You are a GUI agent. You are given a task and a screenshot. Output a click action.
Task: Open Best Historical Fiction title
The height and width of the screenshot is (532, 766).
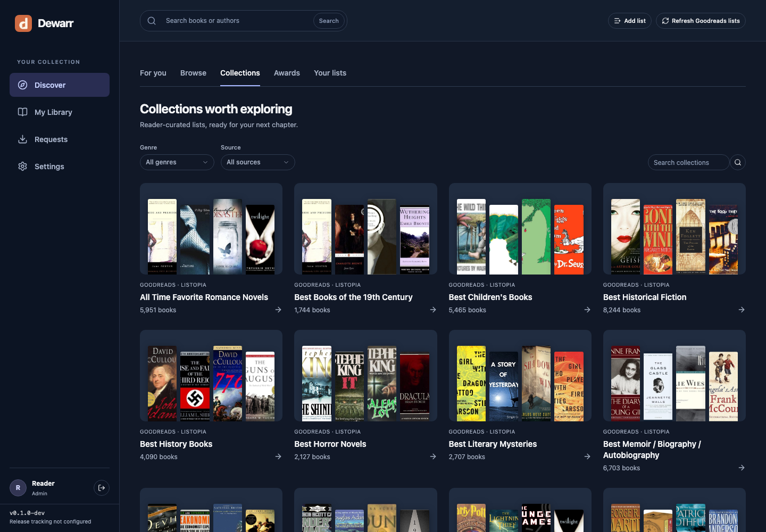pyautogui.click(x=645, y=297)
